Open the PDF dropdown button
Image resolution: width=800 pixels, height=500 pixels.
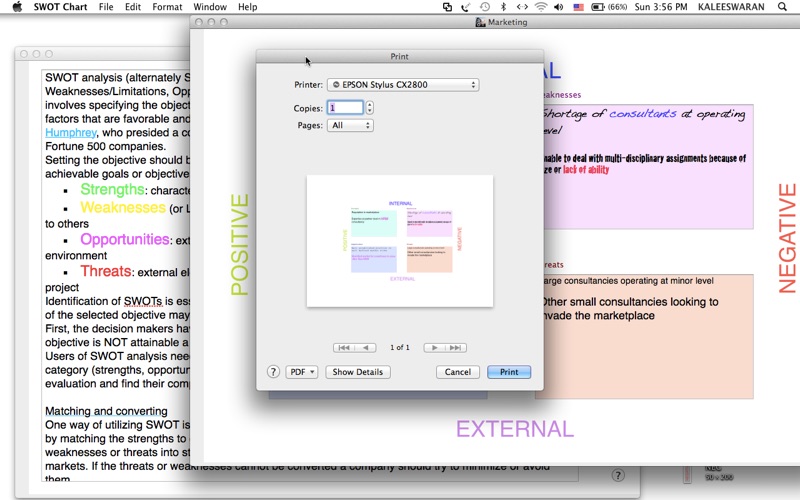302,372
